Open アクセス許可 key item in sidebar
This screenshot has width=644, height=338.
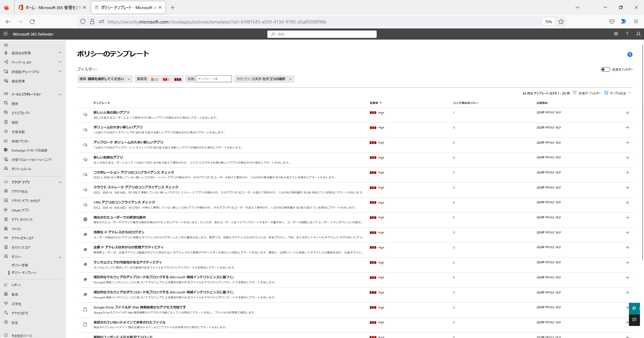coord(20,313)
